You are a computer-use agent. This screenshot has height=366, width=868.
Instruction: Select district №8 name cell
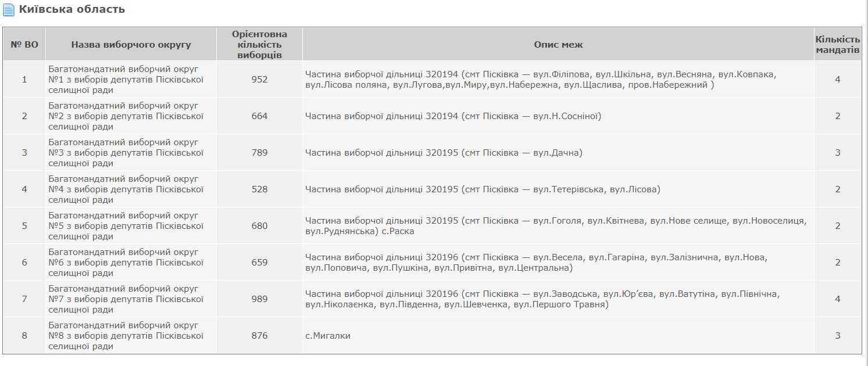[126, 336]
